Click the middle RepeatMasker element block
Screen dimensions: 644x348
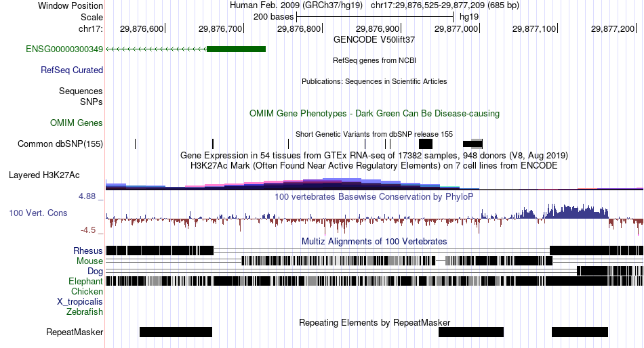point(471,332)
